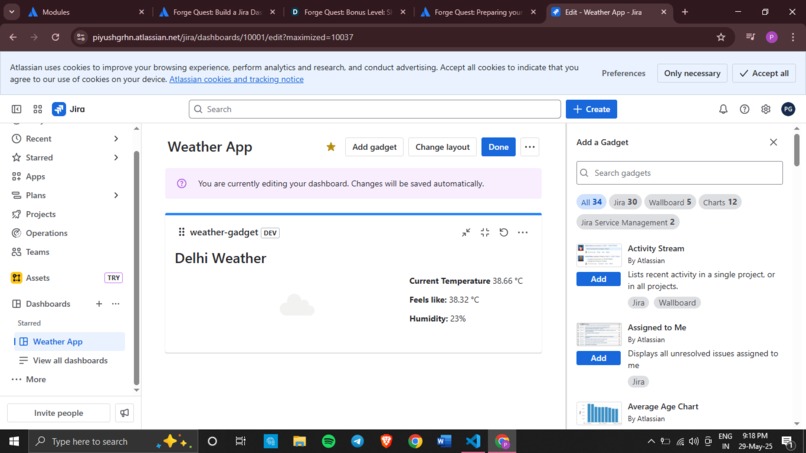Open the notifications bell
The image size is (806, 453).
coord(723,109)
